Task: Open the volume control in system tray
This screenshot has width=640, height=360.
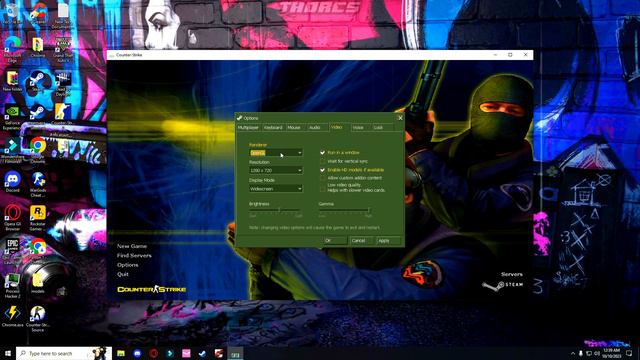Action: point(597,353)
